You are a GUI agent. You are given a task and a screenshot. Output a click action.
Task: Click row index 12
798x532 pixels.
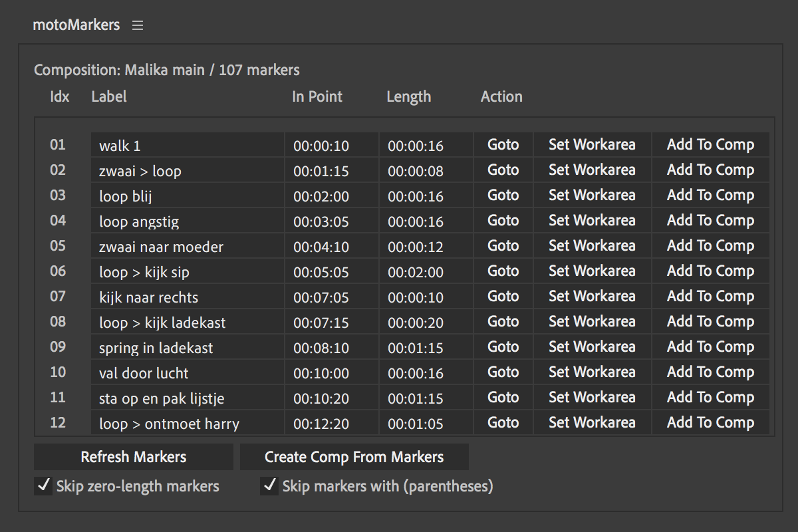(58, 422)
